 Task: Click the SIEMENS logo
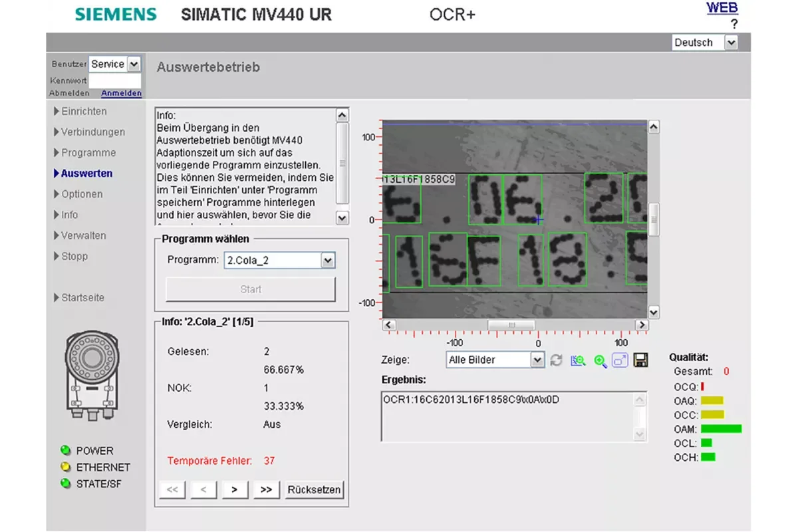click(x=116, y=15)
